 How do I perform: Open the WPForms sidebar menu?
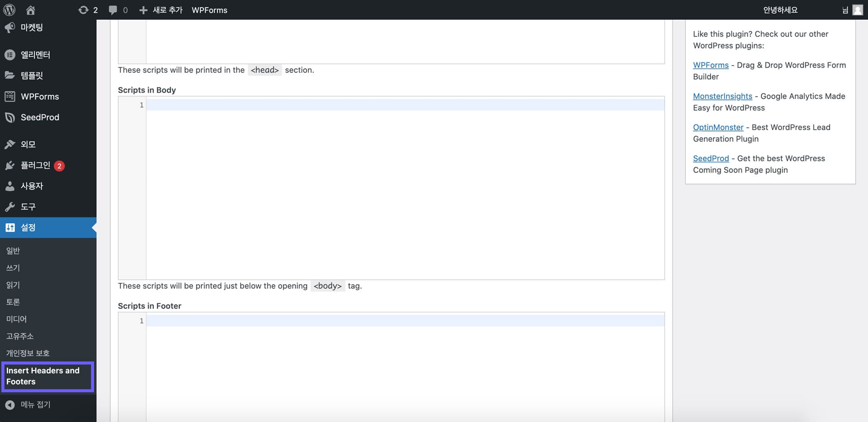tap(48, 96)
